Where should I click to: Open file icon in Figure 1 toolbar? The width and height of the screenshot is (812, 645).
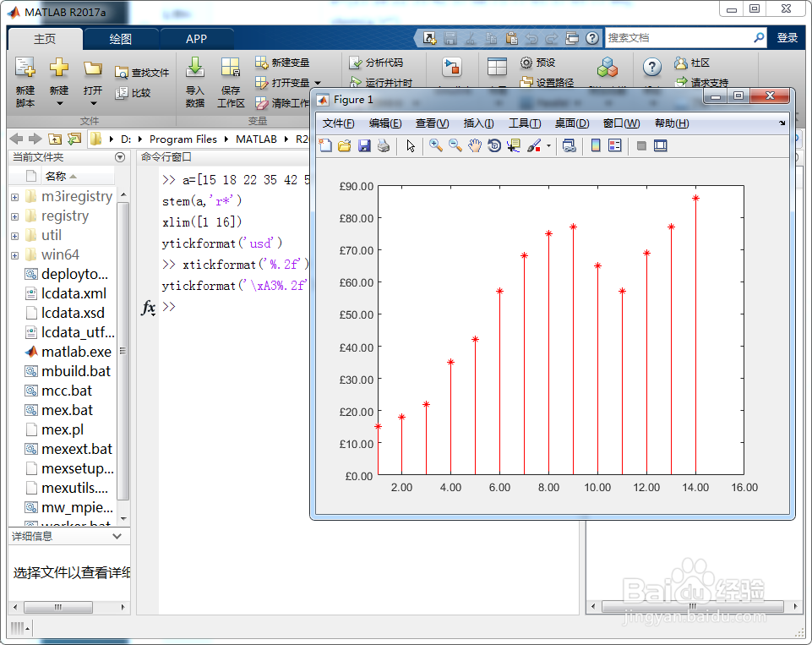pos(345,146)
